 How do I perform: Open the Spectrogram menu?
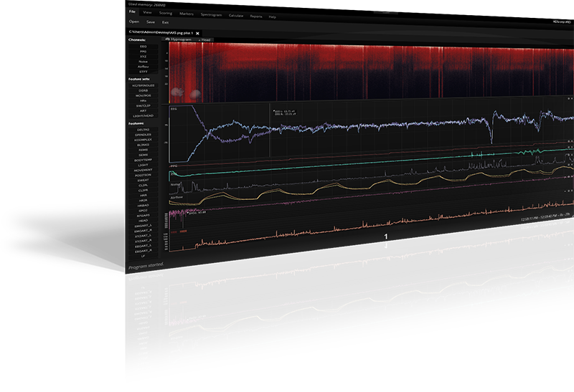(x=211, y=14)
